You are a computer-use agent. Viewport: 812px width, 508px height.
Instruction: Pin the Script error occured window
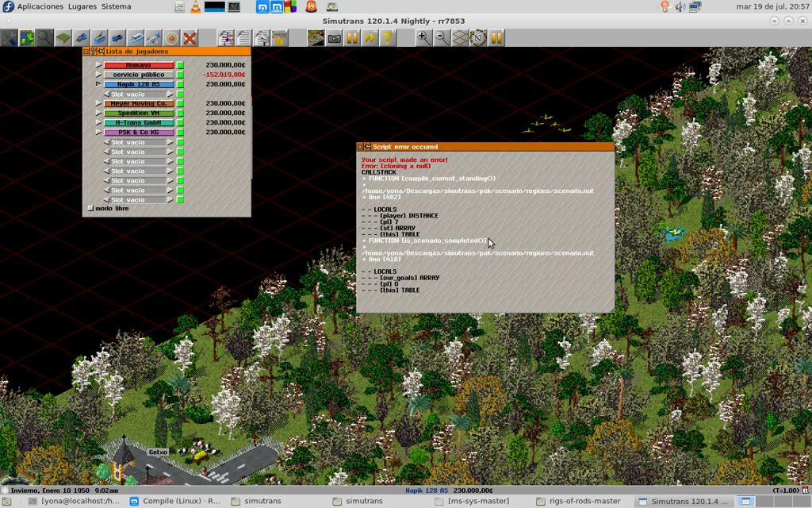coord(368,147)
